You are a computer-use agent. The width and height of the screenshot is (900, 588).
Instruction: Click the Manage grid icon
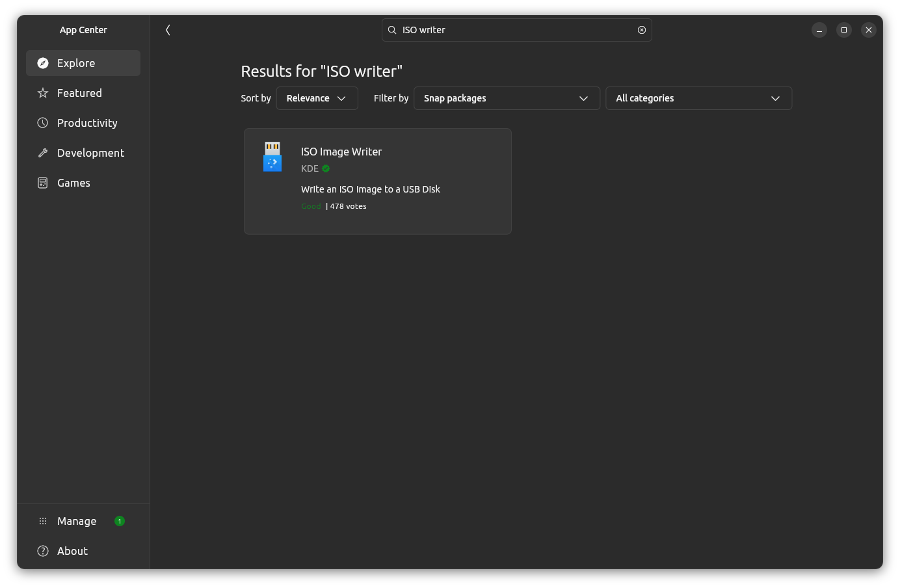43,521
